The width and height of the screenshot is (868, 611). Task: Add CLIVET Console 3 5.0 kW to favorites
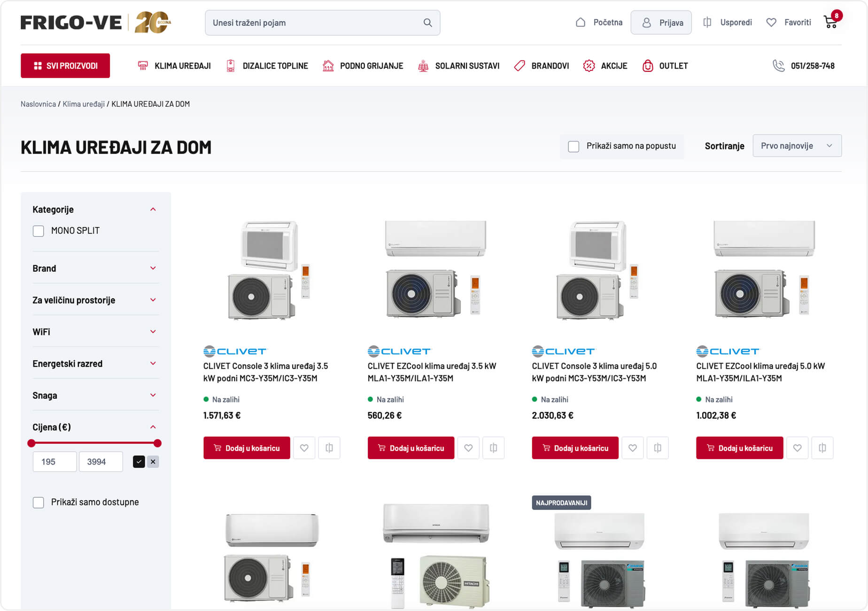[x=633, y=448]
